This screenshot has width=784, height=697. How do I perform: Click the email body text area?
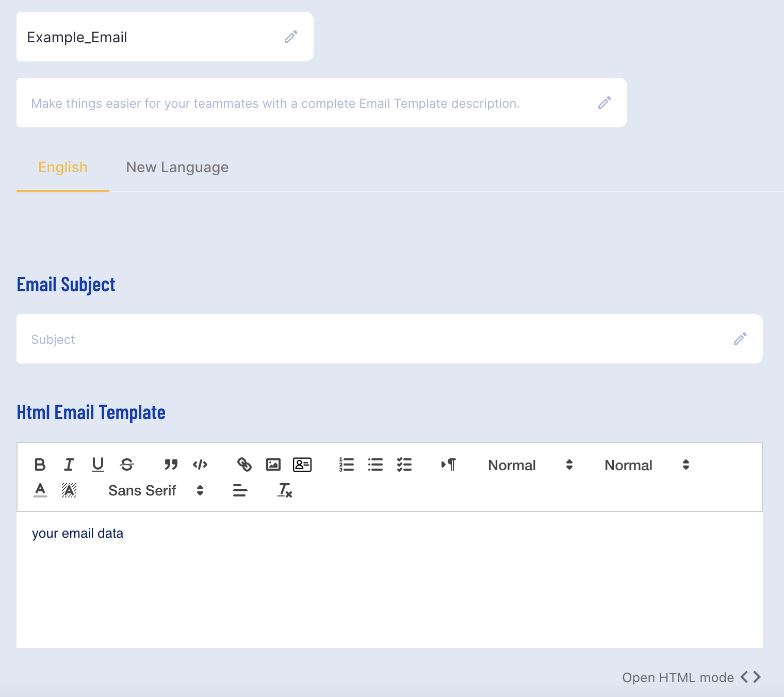coord(389,580)
